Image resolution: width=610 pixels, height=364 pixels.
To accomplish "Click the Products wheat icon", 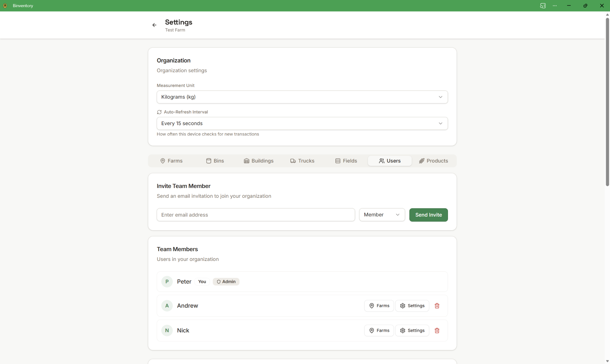I will [422, 161].
